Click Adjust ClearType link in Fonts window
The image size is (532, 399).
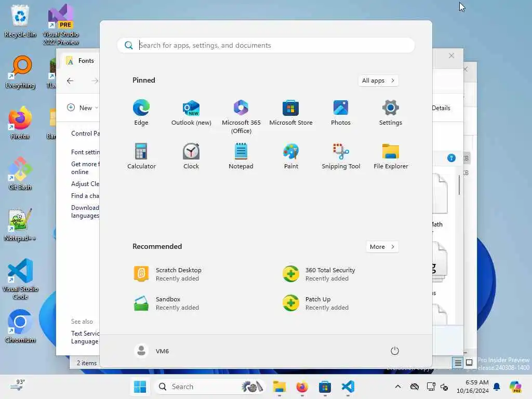(85, 183)
